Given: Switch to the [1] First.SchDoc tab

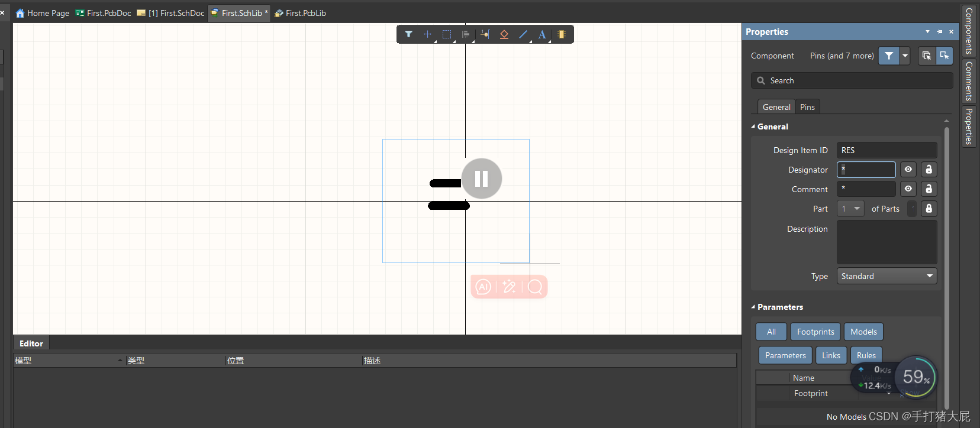Looking at the screenshot, I should coord(170,13).
